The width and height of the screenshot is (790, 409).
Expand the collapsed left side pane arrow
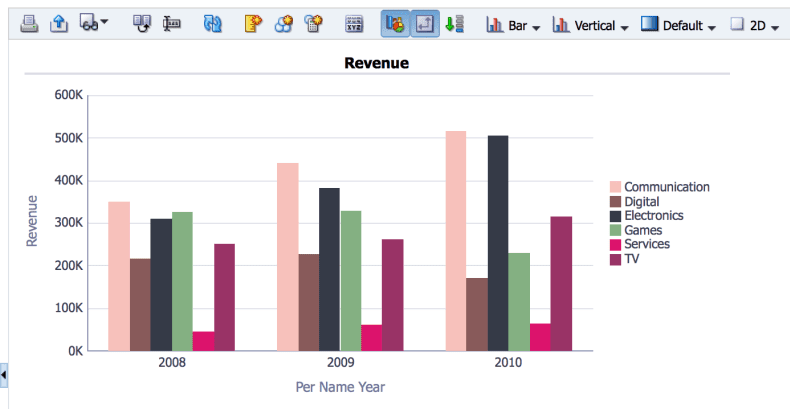(4, 375)
